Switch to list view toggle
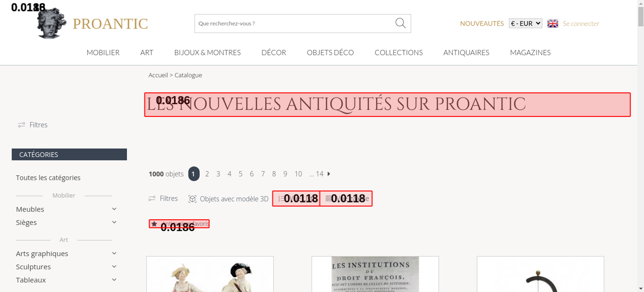This screenshot has width=644, height=292. 296,198
